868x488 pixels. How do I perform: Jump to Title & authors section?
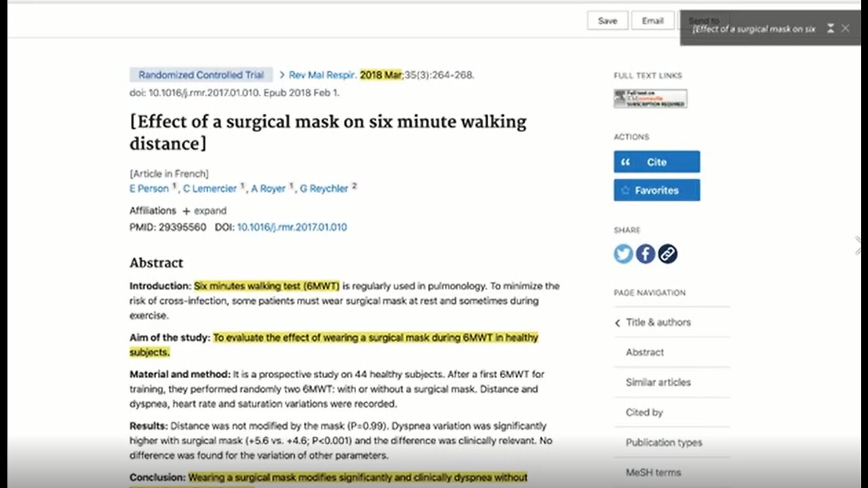[658, 323]
